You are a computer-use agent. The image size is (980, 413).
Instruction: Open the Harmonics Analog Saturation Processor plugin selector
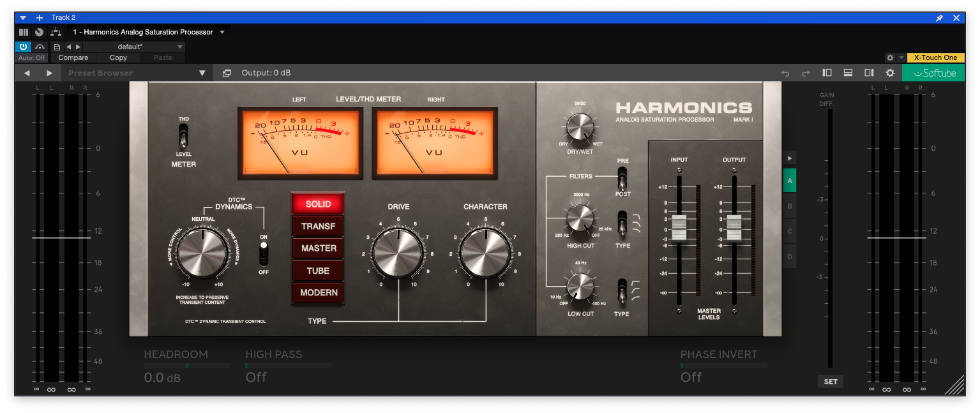tap(149, 32)
